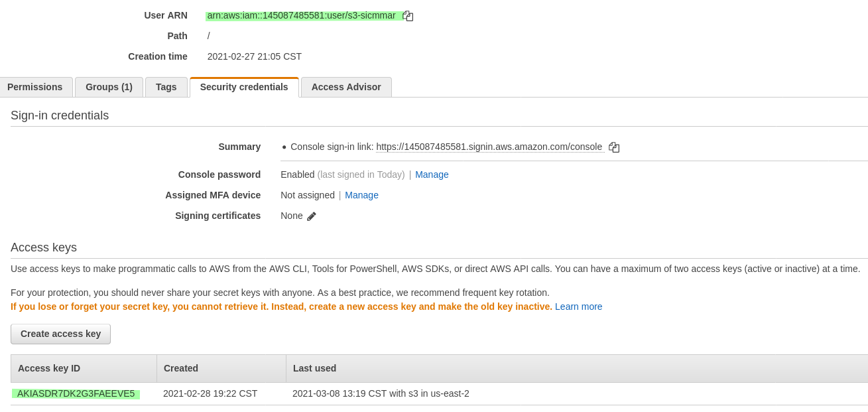Follow the console sign-in URL

pyautogui.click(x=489, y=147)
